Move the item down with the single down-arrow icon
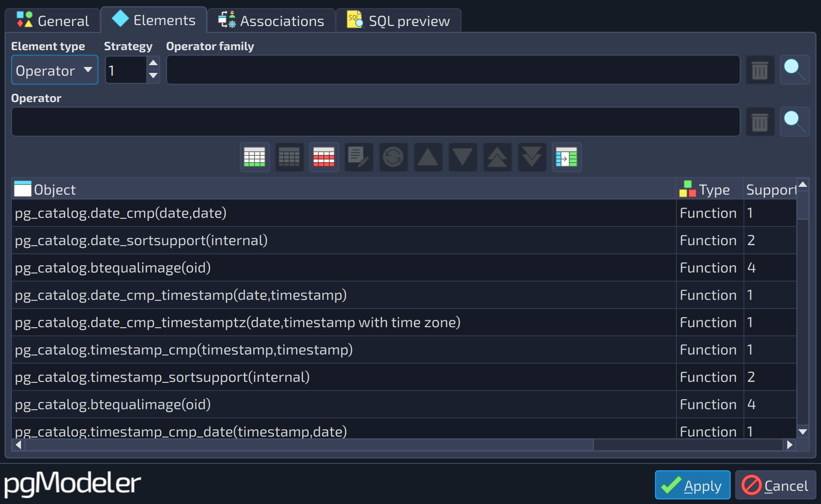Image resolution: width=821 pixels, height=504 pixels. click(462, 157)
